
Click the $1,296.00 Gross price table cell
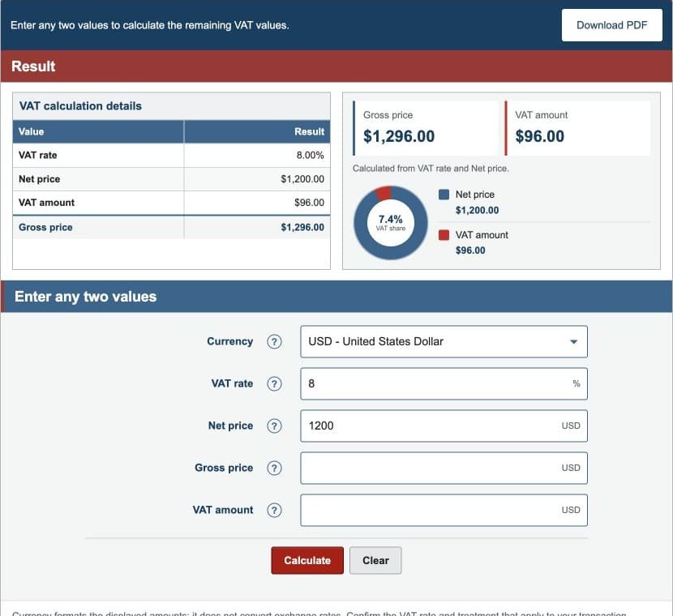(257, 227)
